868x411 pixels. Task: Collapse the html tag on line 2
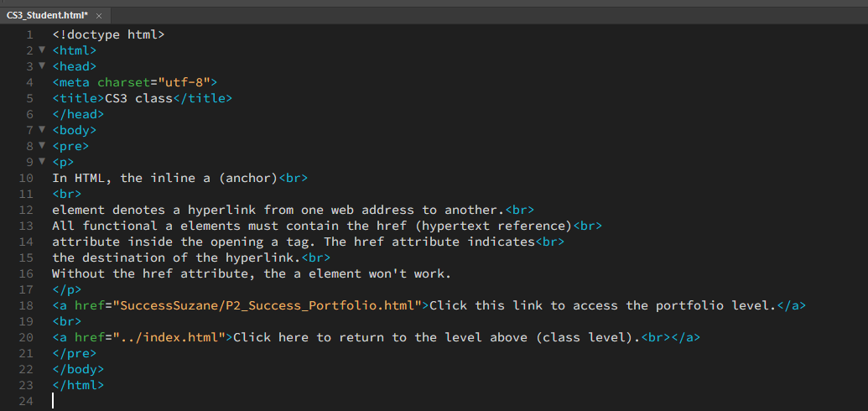pyautogui.click(x=42, y=50)
